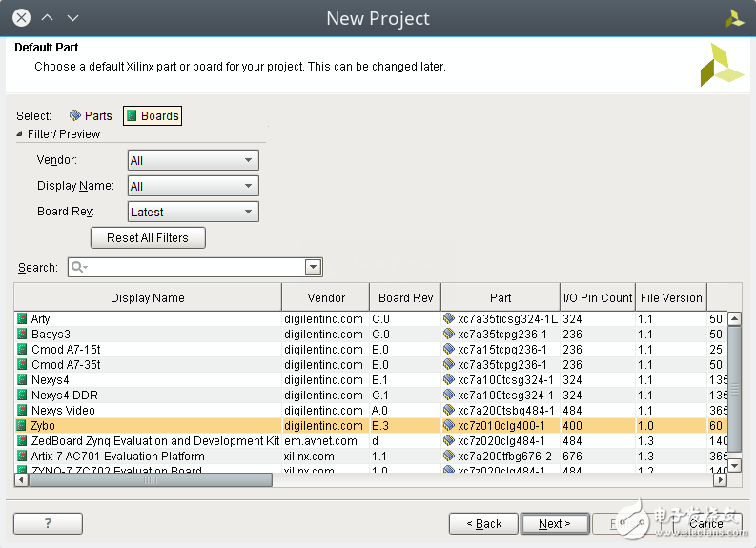Open the Vendor dropdown
Image resolution: width=756 pixels, height=548 pixels.
[x=193, y=161]
